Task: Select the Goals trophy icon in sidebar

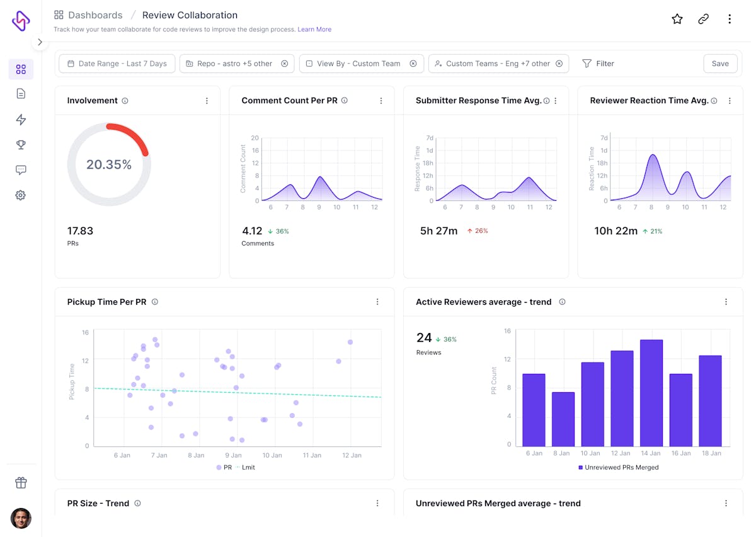Action: pyautogui.click(x=21, y=144)
